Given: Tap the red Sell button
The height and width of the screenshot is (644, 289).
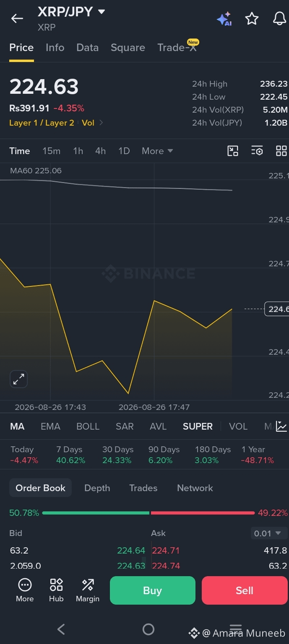Looking at the screenshot, I should [x=245, y=590].
